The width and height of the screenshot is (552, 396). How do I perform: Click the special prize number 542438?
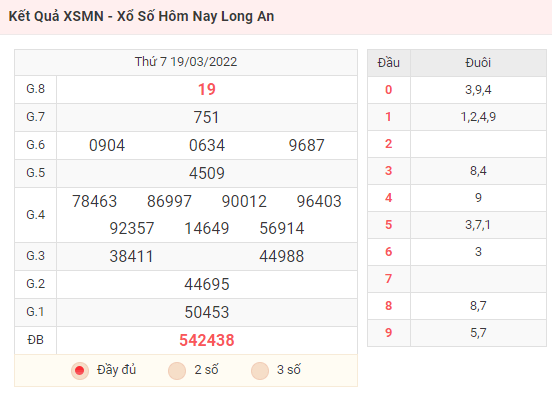pyautogui.click(x=207, y=340)
